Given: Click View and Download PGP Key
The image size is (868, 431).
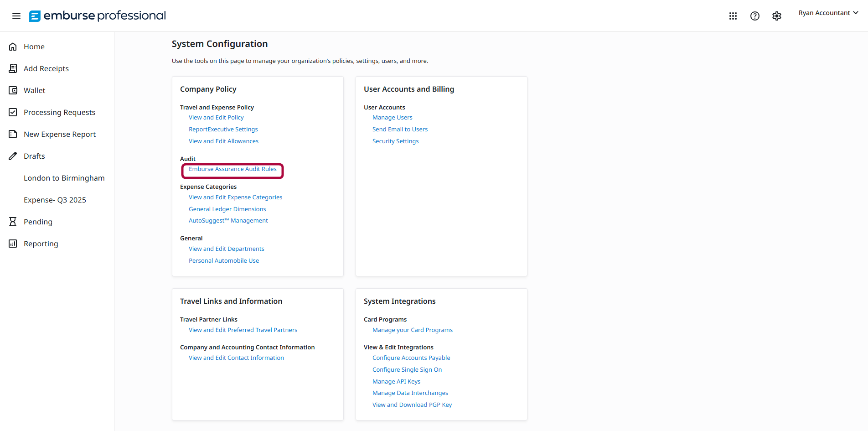Looking at the screenshot, I should point(412,405).
